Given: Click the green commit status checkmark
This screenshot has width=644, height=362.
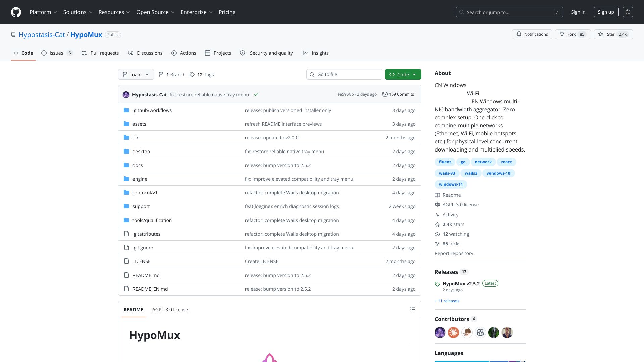Looking at the screenshot, I should pyautogui.click(x=256, y=95).
